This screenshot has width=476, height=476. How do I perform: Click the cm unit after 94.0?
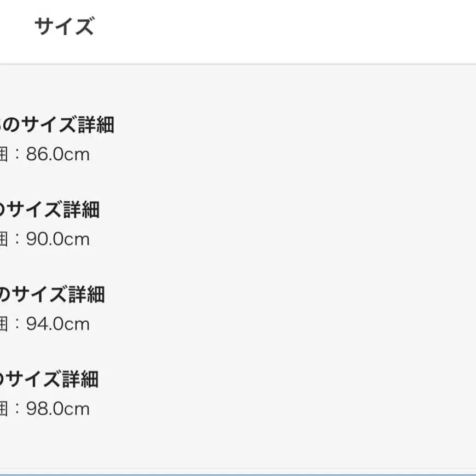pyautogui.click(x=78, y=324)
